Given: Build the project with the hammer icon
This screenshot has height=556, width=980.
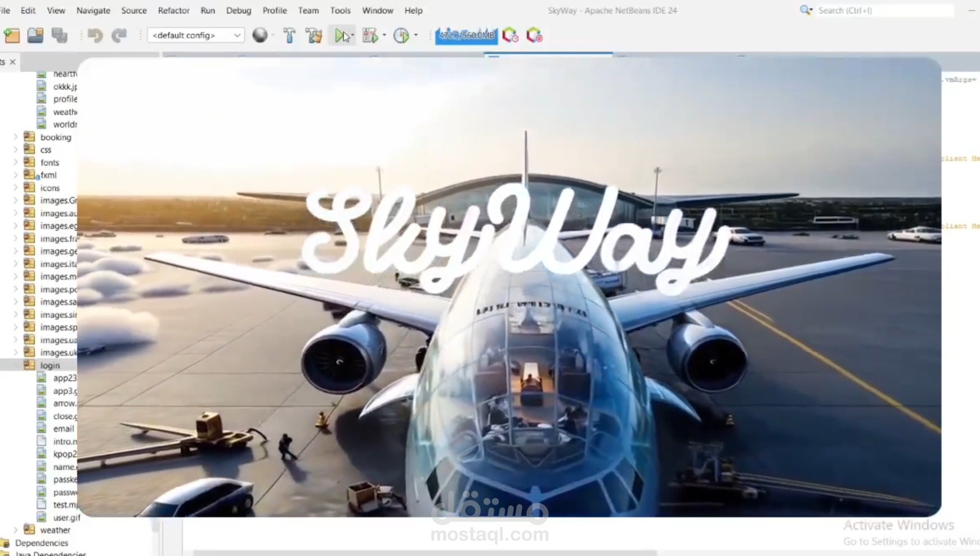Looking at the screenshot, I should [x=289, y=35].
